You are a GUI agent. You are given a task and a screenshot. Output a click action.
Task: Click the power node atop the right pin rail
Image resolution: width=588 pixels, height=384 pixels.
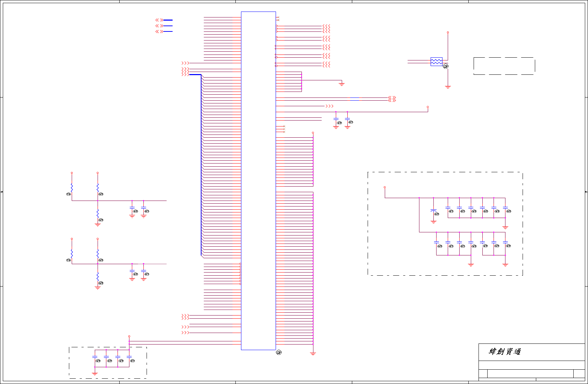313,133
